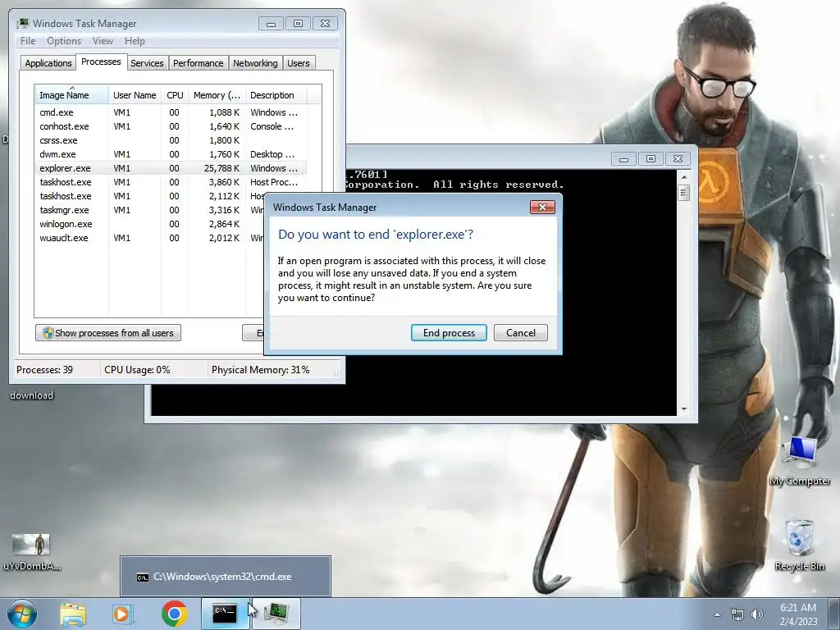Open the volume speaker tray icon
This screenshot has width=840, height=630.
[757, 614]
